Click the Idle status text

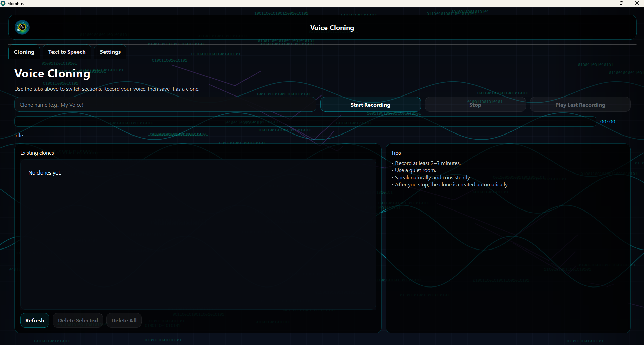(x=19, y=135)
